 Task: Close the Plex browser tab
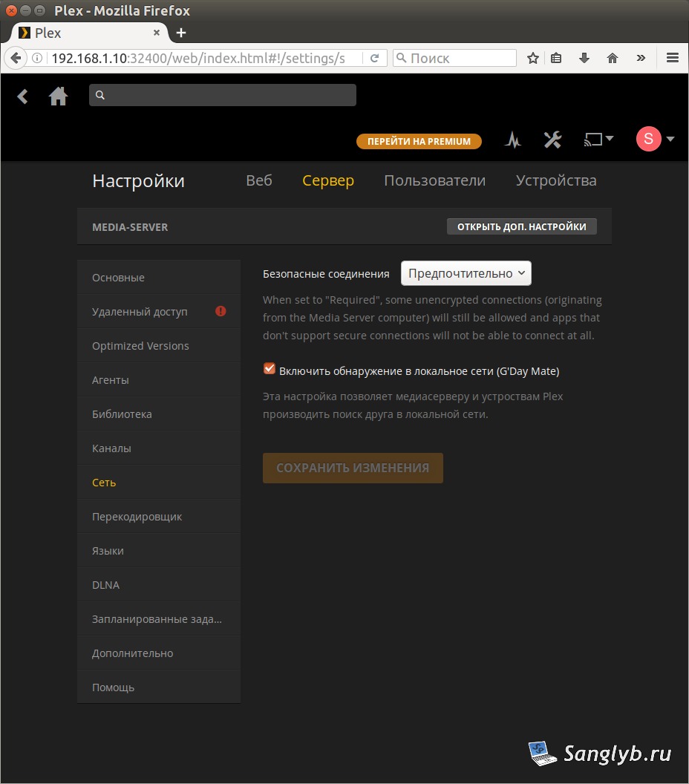pyautogui.click(x=157, y=33)
